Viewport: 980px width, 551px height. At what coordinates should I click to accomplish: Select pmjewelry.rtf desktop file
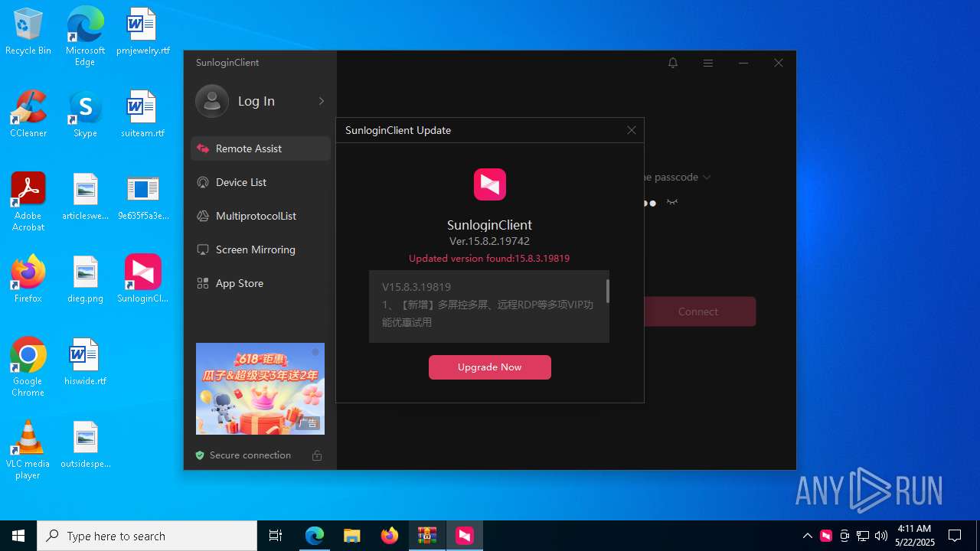click(142, 32)
